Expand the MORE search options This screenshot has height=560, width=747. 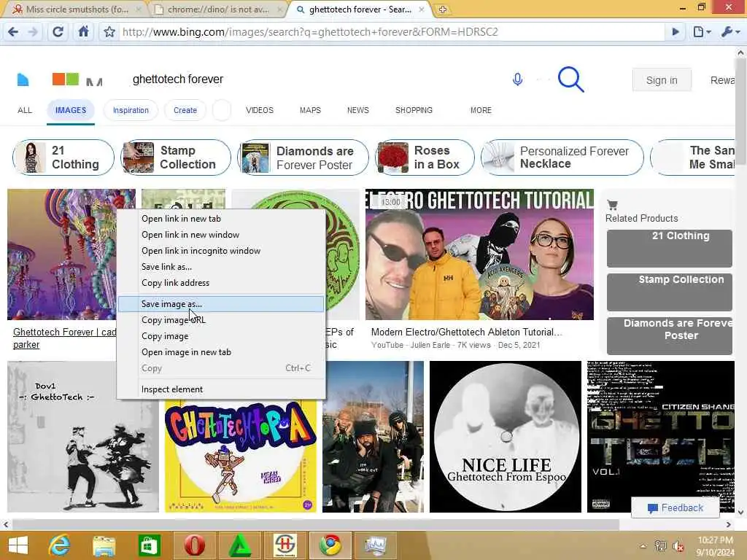pyautogui.click(x=481, y=111)
